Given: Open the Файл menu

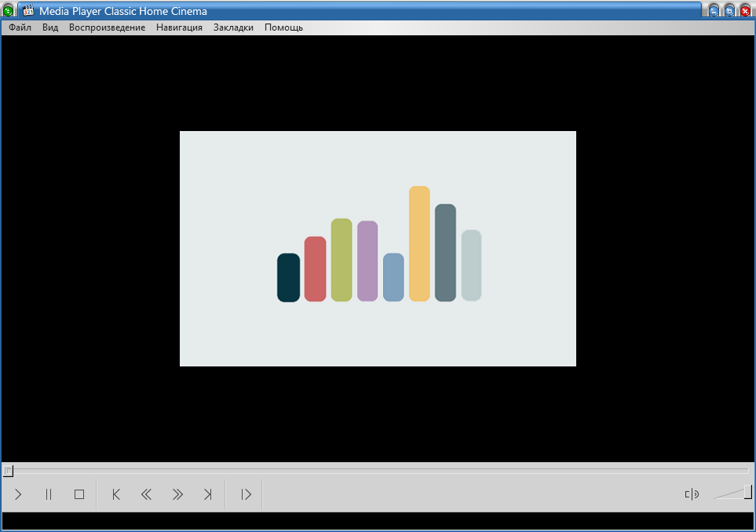Looking at the screenshot, I should tap(20, 27).
